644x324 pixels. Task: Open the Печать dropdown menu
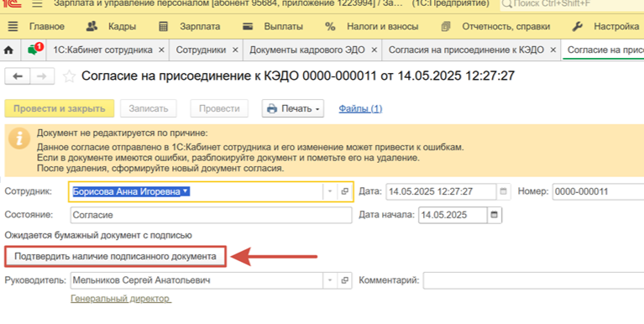coord(293,109)
